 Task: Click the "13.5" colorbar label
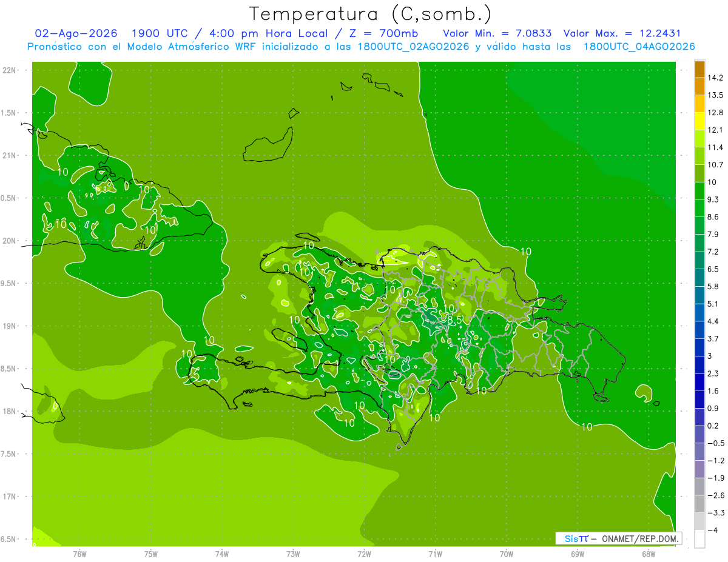pos(716,95)
